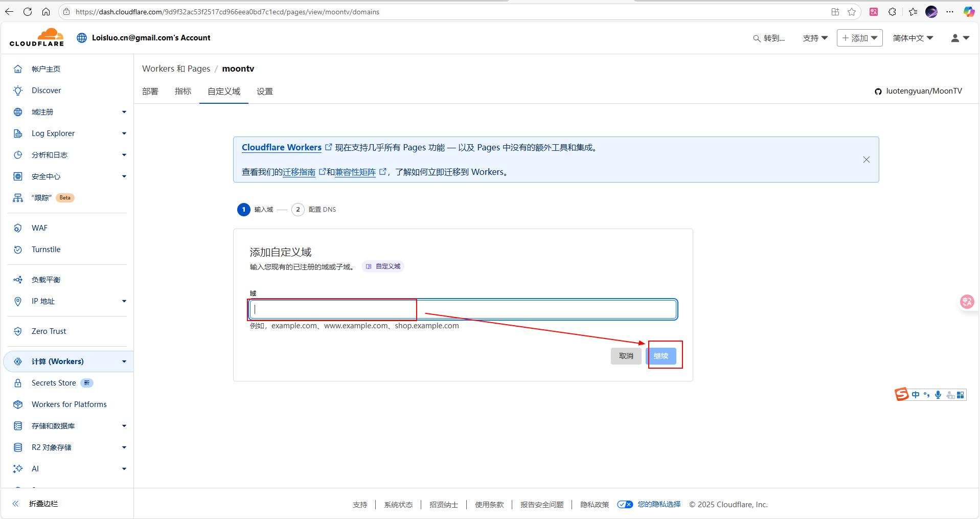The width and height of the screenshot is (980, 519).
Task: Select the 自定义域 tab
Action: coord(224,92)
